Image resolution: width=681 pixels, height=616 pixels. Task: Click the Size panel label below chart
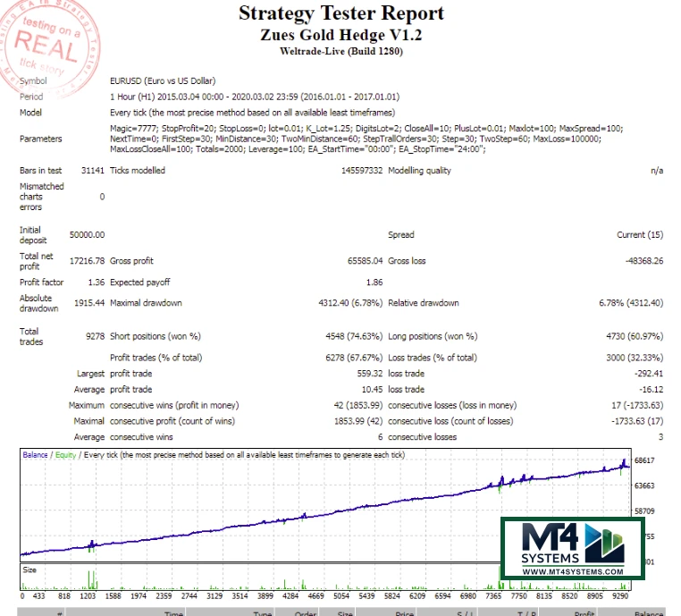pyautogui.click(x=29, y=569)
